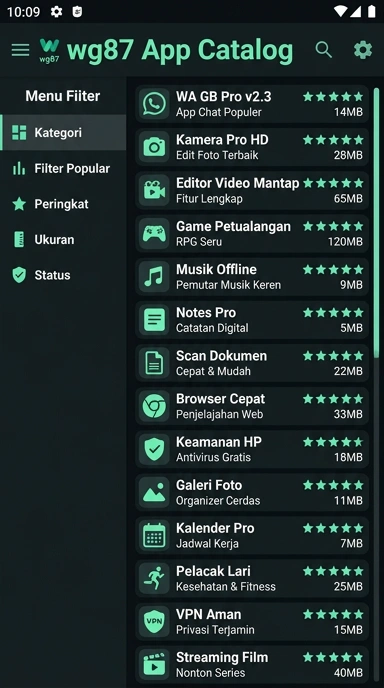Click the 'Organizer Cerdas' subtitle
The width and height of the screenshot is (384, 688).
pos(218,501)
